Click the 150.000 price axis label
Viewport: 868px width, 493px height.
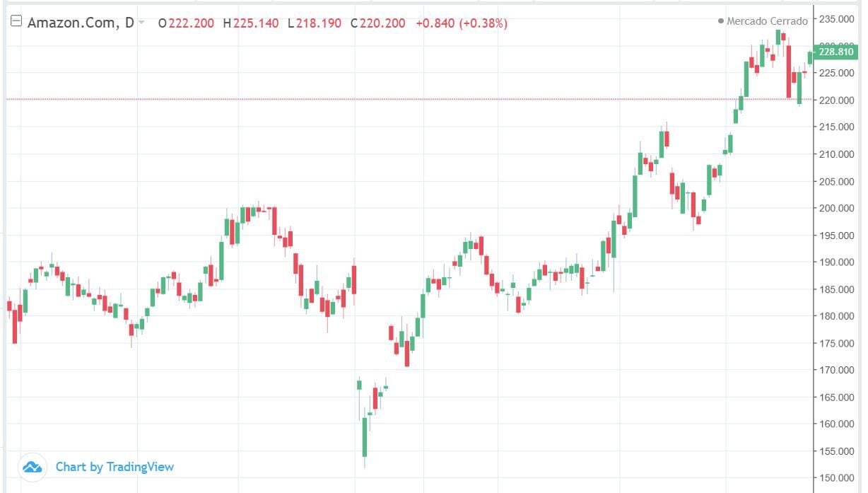click(835, 478)
